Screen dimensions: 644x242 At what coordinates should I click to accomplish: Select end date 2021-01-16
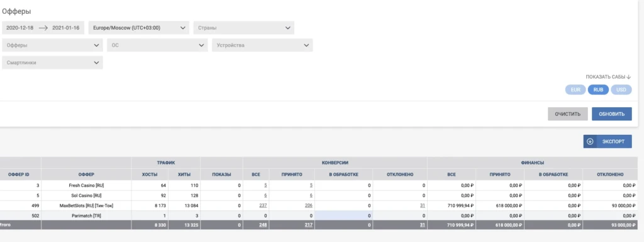[65, 28]
